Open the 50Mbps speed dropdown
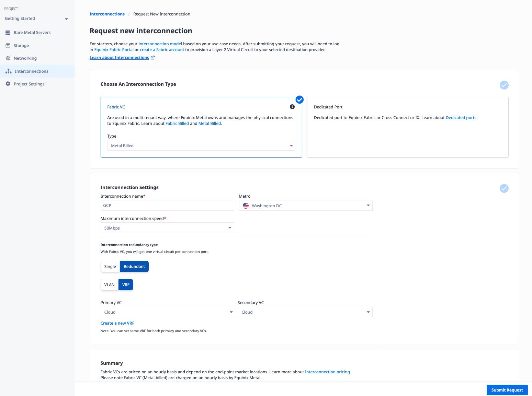Screen dimensions: 532x396 click(167, 228)
